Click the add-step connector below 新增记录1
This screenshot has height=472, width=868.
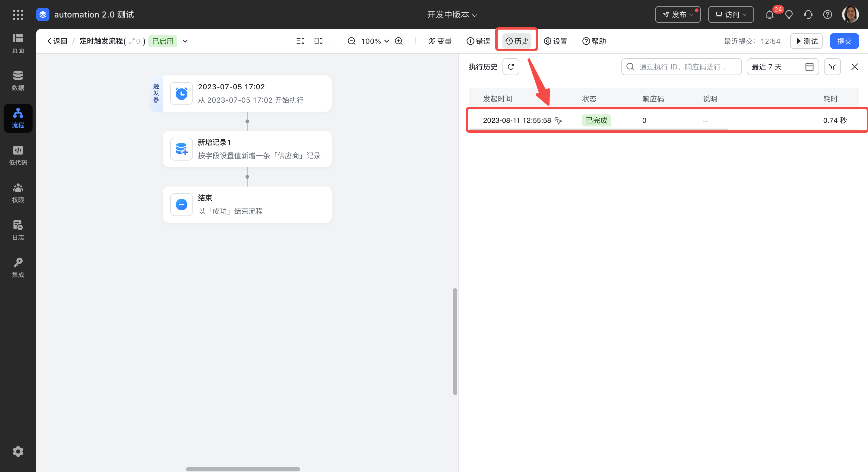point(247,177)
